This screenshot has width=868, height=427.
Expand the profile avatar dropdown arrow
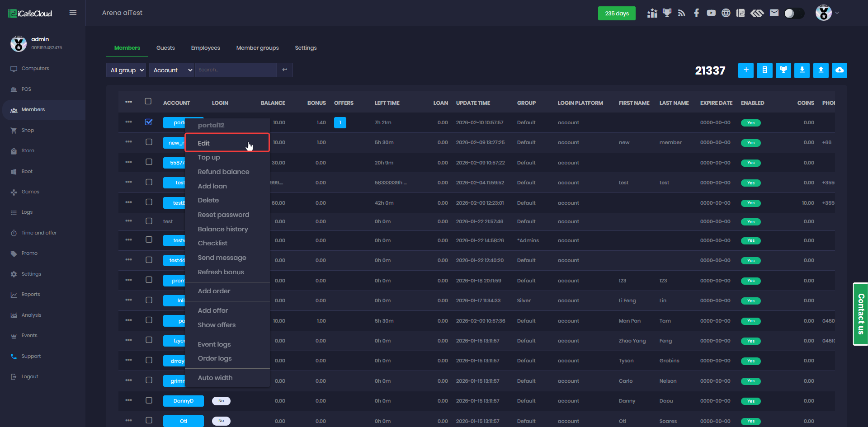point(837,13)
